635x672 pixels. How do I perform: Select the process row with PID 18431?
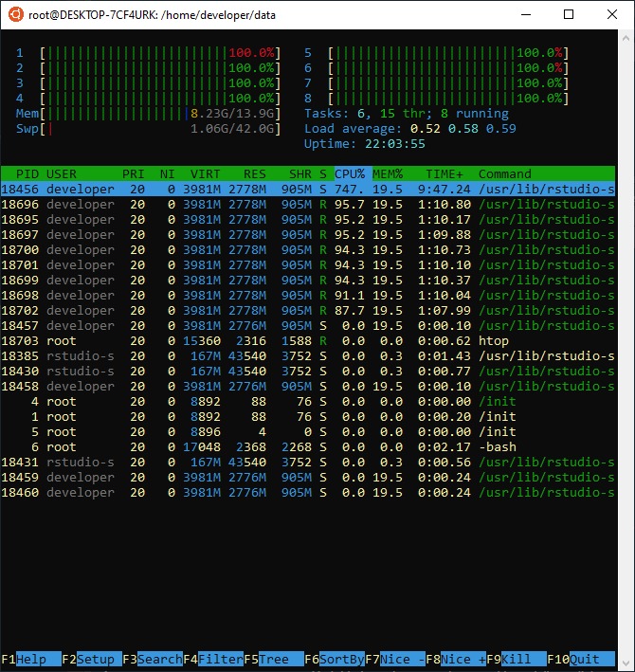tap(308, 463)
